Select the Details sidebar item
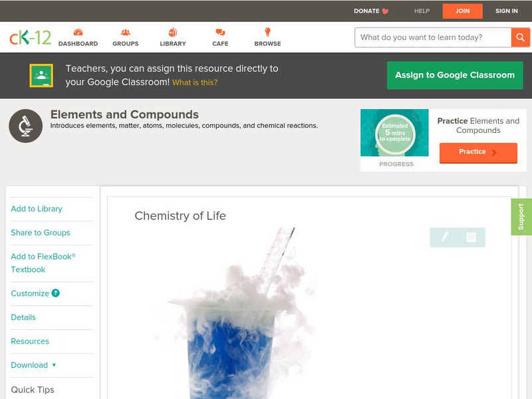The height and width of the screenshot is (399, 532). tap(23, 317)
